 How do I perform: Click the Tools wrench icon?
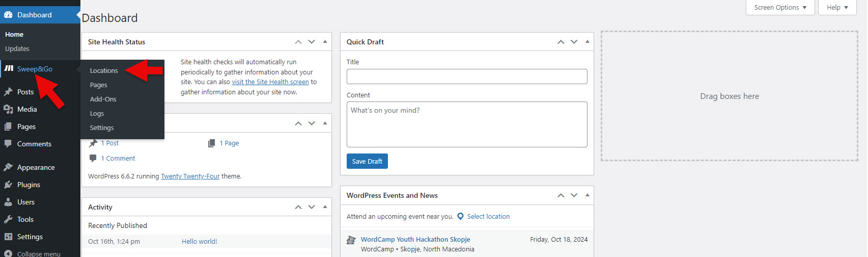coord(8,219)
